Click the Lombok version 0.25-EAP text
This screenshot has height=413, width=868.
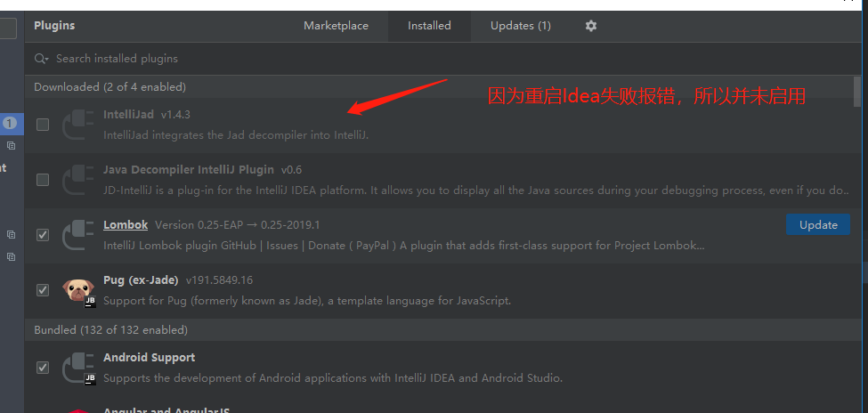pyautogui.click(x=238, y=225)
